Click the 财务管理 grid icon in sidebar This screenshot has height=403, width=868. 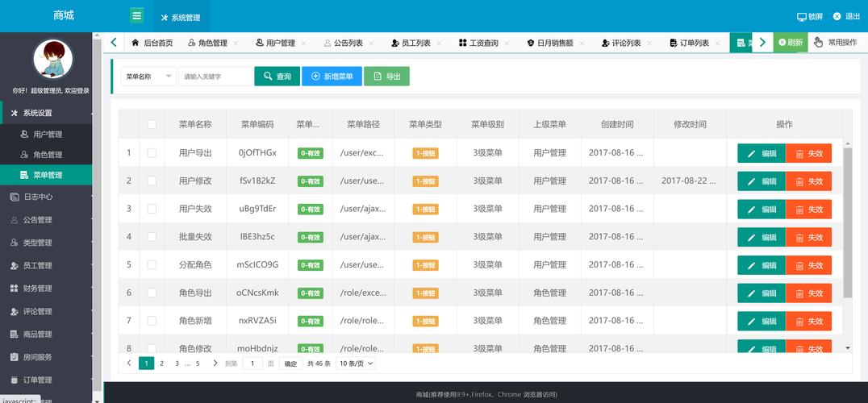click(x=15, y=289)
